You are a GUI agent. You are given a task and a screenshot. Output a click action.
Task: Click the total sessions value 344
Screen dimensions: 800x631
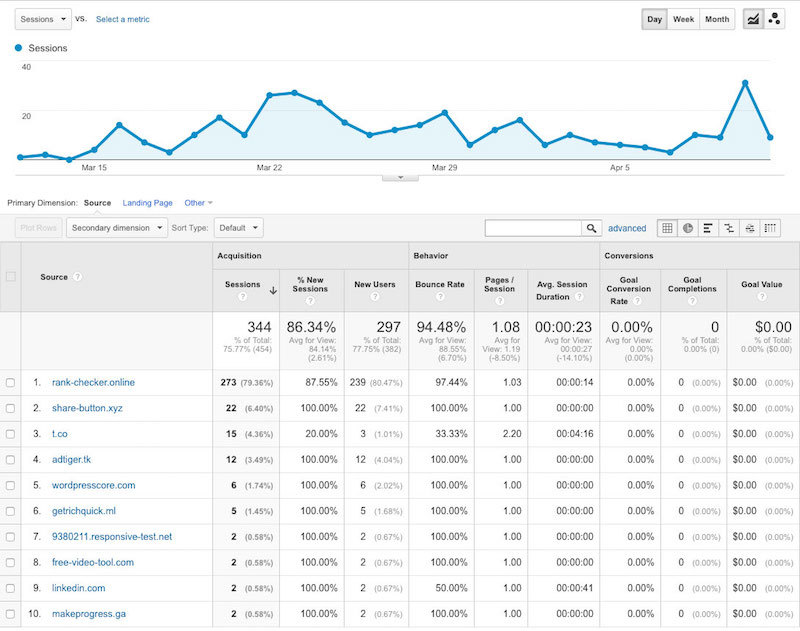[x=259, y=327]
